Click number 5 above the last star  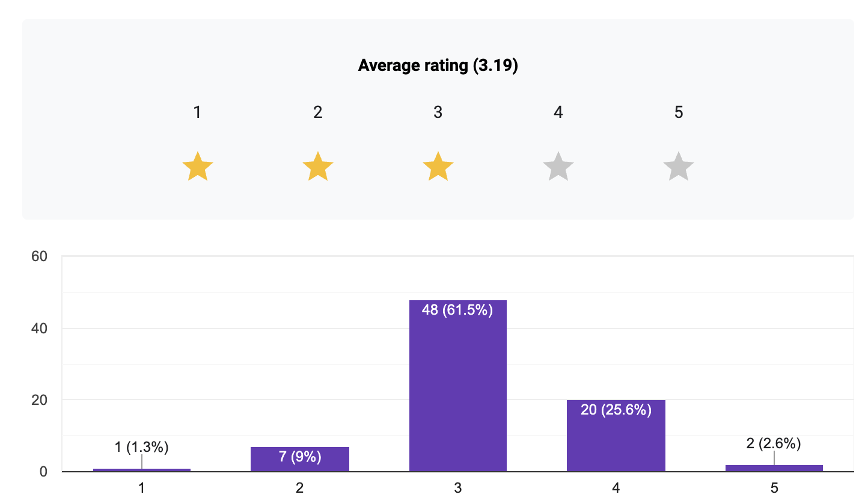(x=679, y=113)
